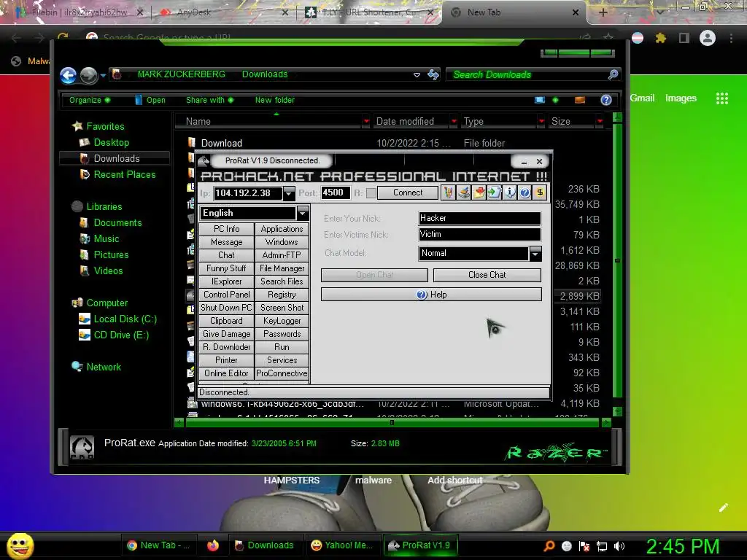Click the Port number field
Image resolution: width=747 pixels, height=560 pixels.
336,192
